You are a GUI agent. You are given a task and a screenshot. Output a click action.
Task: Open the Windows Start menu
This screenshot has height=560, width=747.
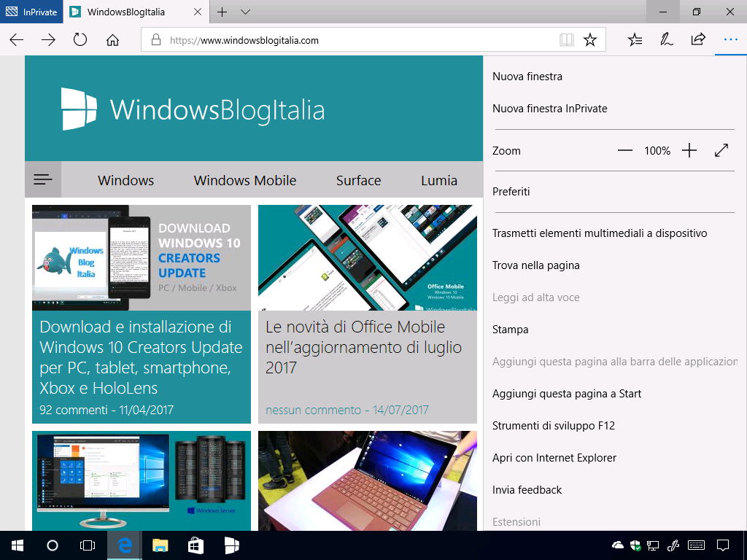pyautogui.click(x=18, y=545)
